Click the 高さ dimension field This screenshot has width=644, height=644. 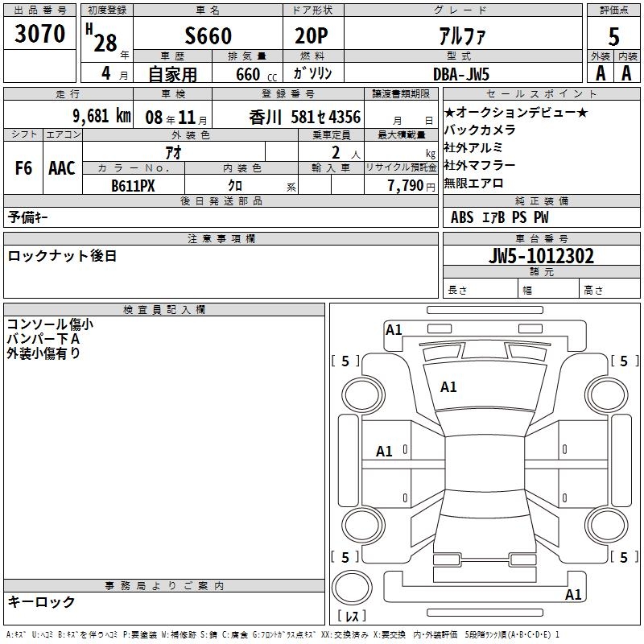[x=609, y=290]
